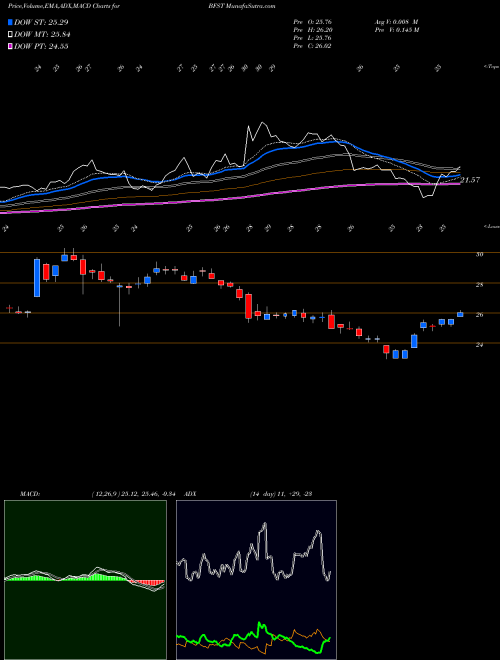The image size is (500, 660).
Task: Click the 24 price axis label
Action: click(x=479, y=345)
